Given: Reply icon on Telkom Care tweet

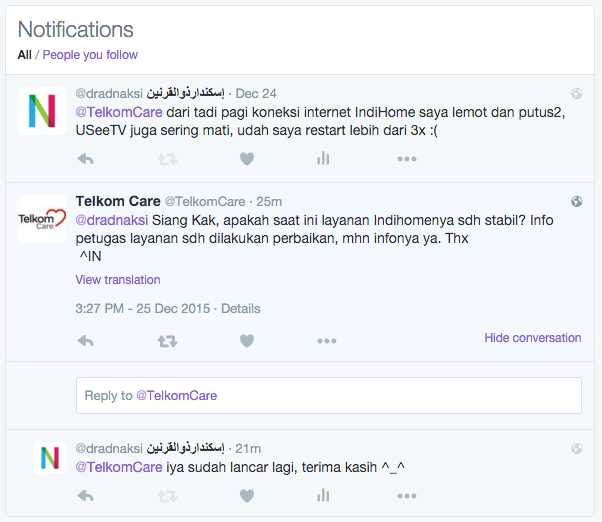Looking at the screenshot, I should point(86,340).
